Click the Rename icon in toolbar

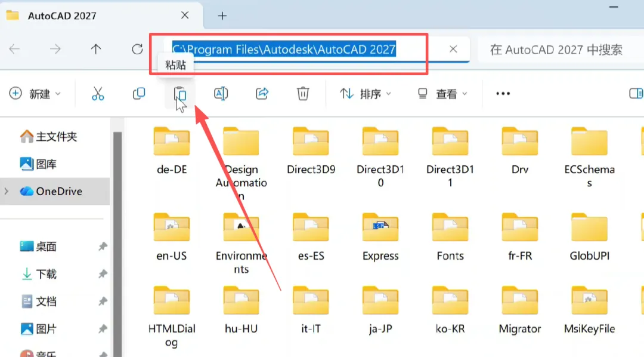click(x=221, y=94)
